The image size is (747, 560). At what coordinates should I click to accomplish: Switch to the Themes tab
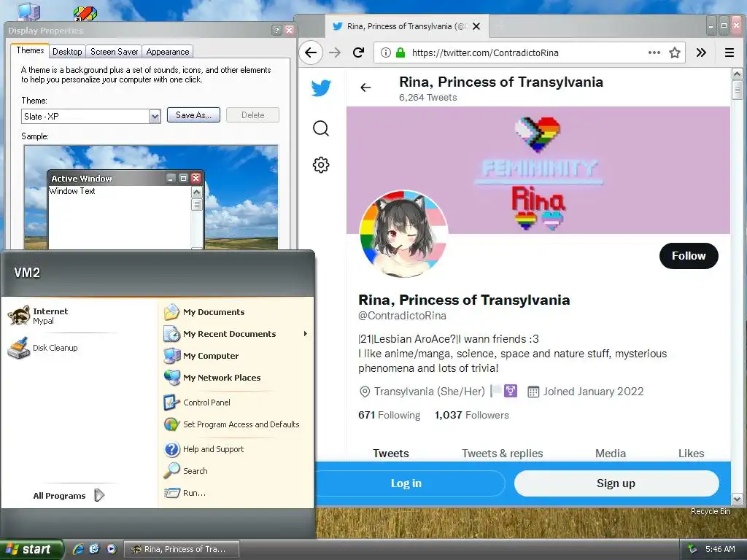pyautogui.click(x=30, y=50)
